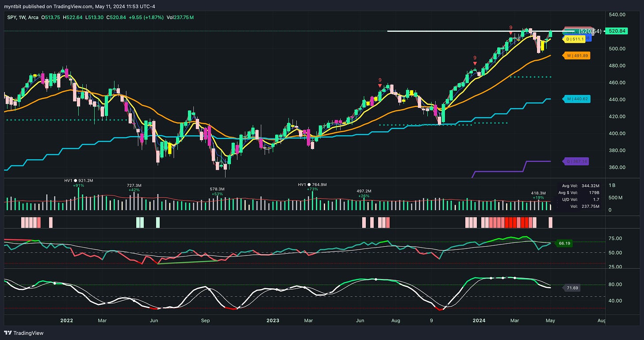This screenshot has width=644, height=340.
Task: Click 420.00 on the price axis
Action: (x=616, y=116)
